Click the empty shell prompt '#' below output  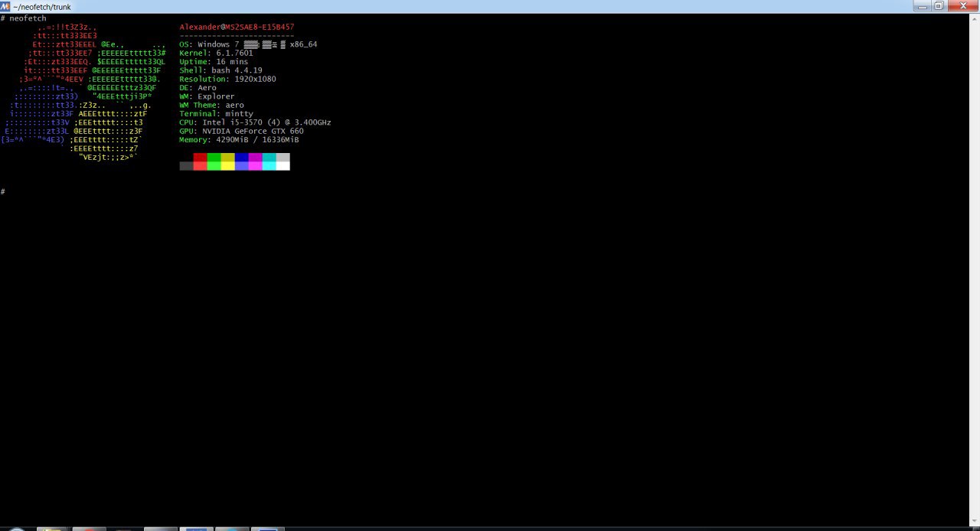click(x=3, y=191)
